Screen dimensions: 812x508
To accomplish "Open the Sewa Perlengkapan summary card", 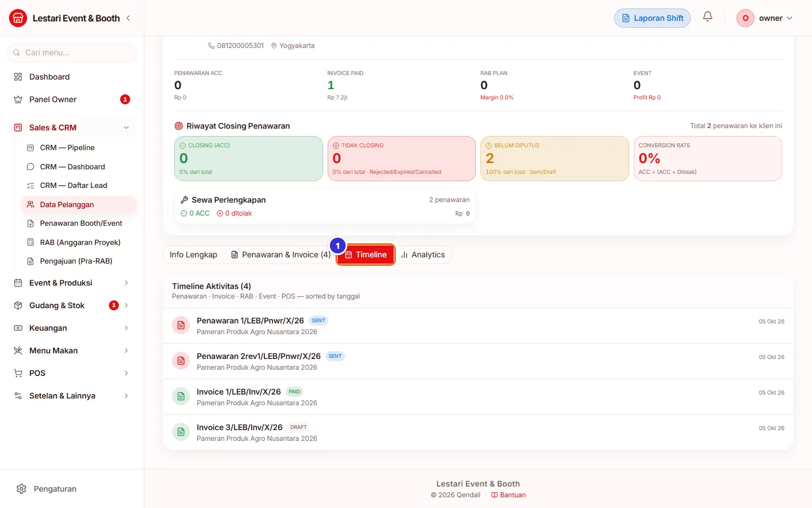I will click(325, 206).
